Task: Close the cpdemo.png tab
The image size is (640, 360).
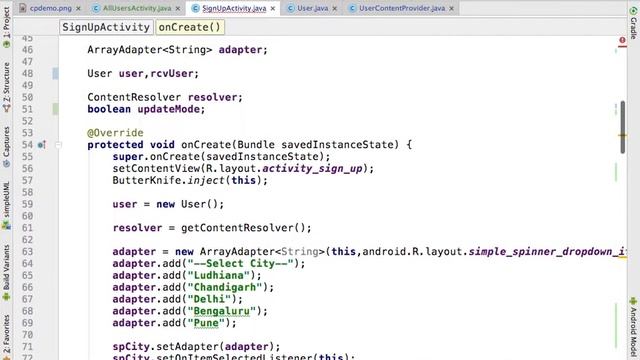Action: [x=78, y=8]
